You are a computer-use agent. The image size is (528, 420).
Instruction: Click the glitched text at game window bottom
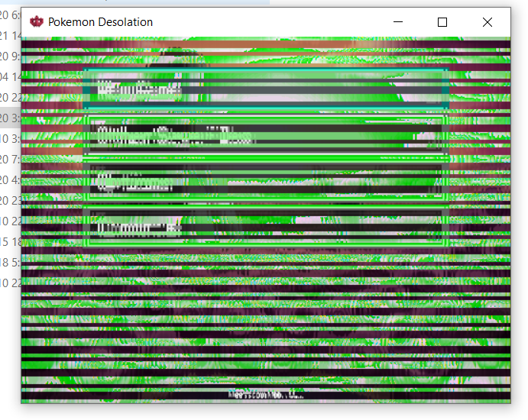265,395
